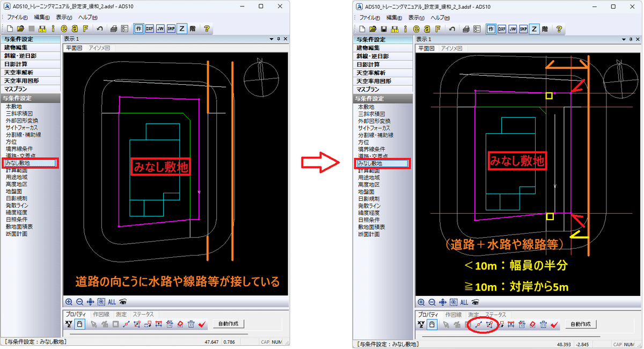Toggle 作 mode button in 緩和_2 window
Image resolution: width=644 pixels, height=349 pixels.
click(x=138, y=28)
